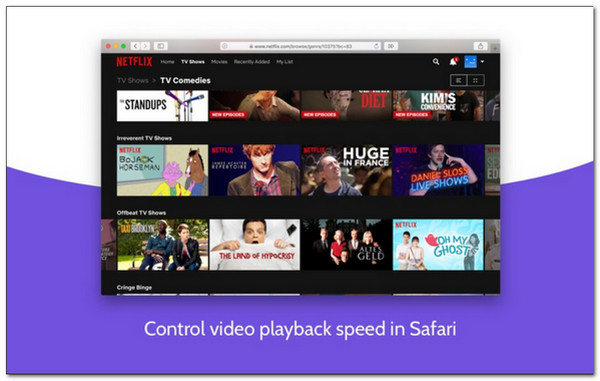Open BoJack Horseman thumbnail
This screenshot has width=600, height=381.
162,170
